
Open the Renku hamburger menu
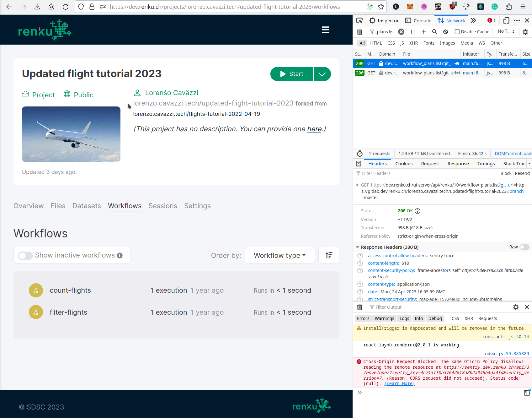325,30
